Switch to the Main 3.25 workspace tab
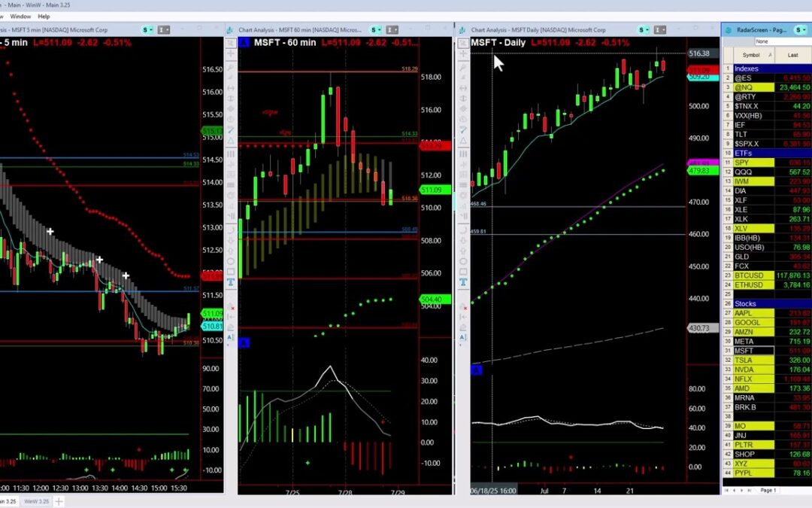Screen dimensions: 812x508 [x=9, y=501]
